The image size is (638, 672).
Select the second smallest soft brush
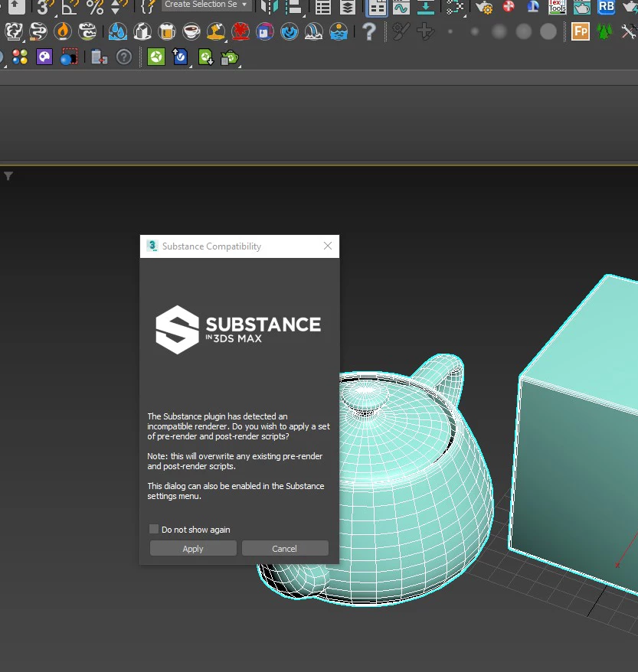[x=475, y=31]
